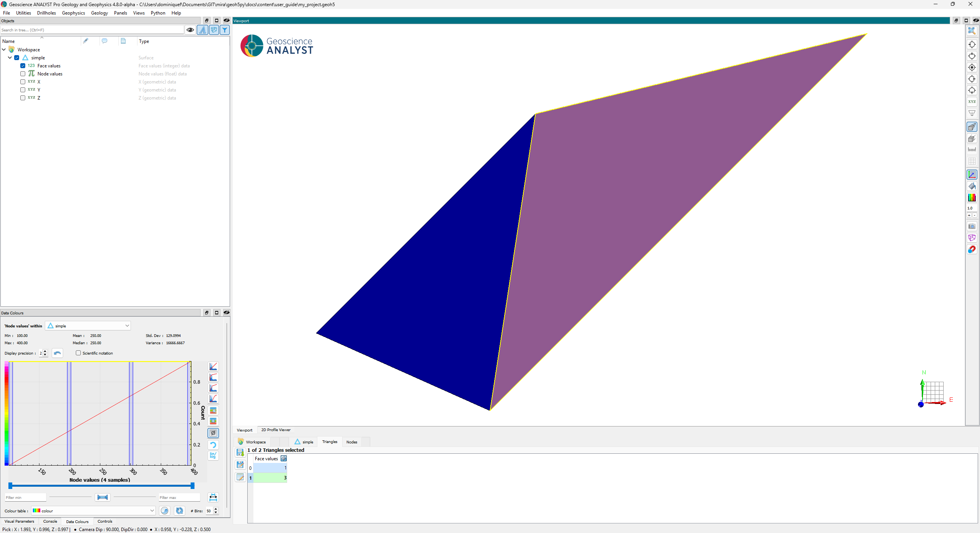Open the 'Node values' within object dropdown
The width and height of the screenshot is (980, 533).
pyautogui.click(x=88, y=326)
